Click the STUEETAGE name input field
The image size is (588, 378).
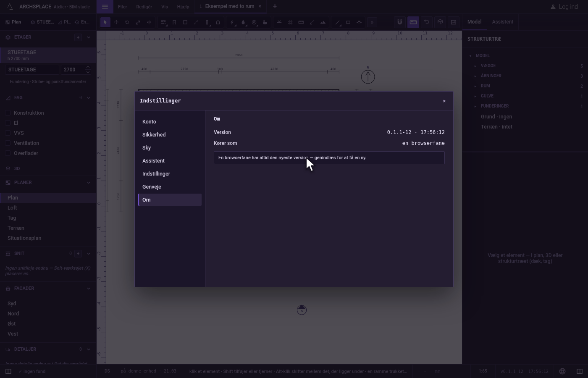pos(32,70)
